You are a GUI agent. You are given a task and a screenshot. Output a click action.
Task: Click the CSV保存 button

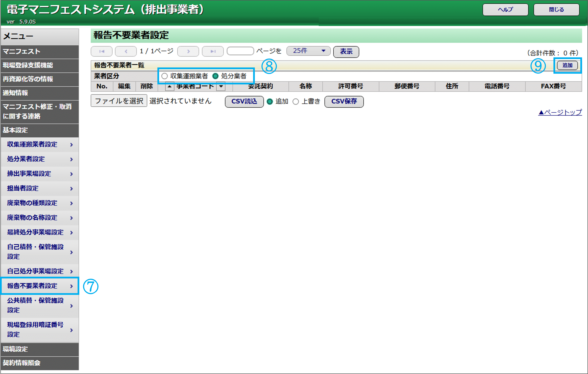click(x=344, y=101)
